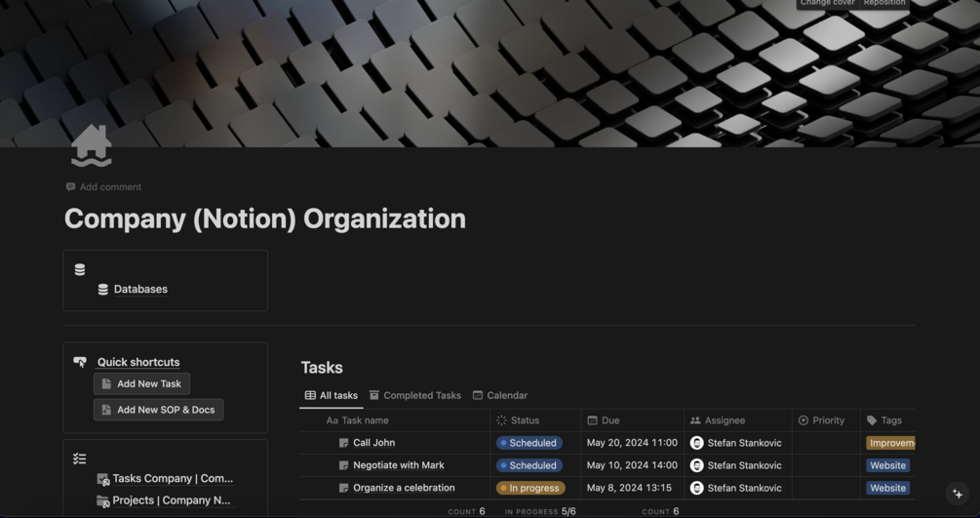980x518 pixels.
Task: Switch to the Completed Tasks tab
Action: [x=415, y=395]
